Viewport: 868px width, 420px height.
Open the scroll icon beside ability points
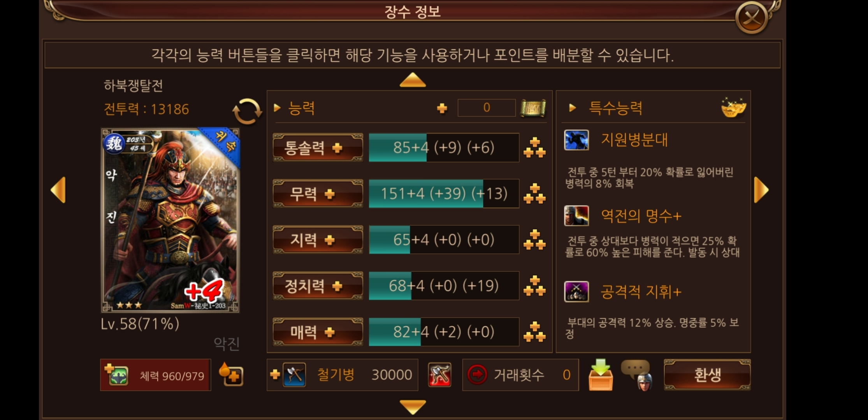coord(533,108)
